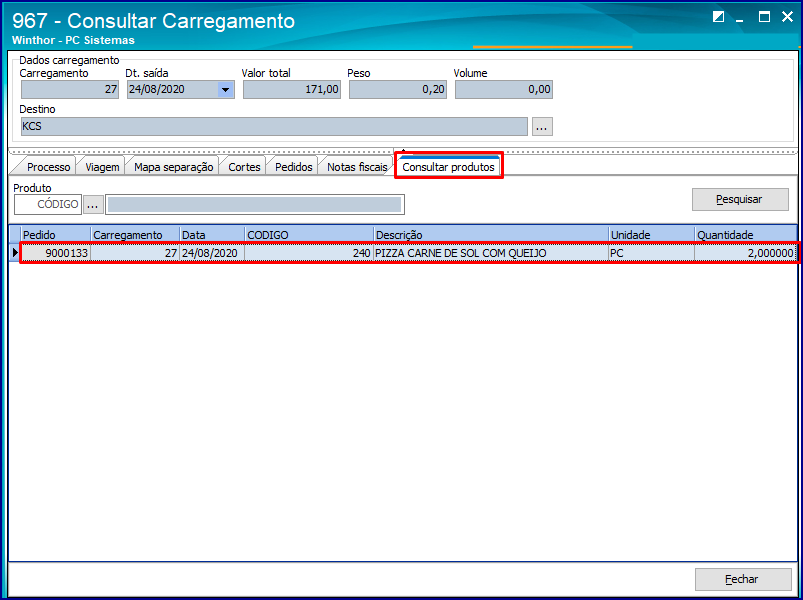Click the Carregamento column header in the grid
The height and width of the screenshot is (600, 803).
[x=135, y=235]
